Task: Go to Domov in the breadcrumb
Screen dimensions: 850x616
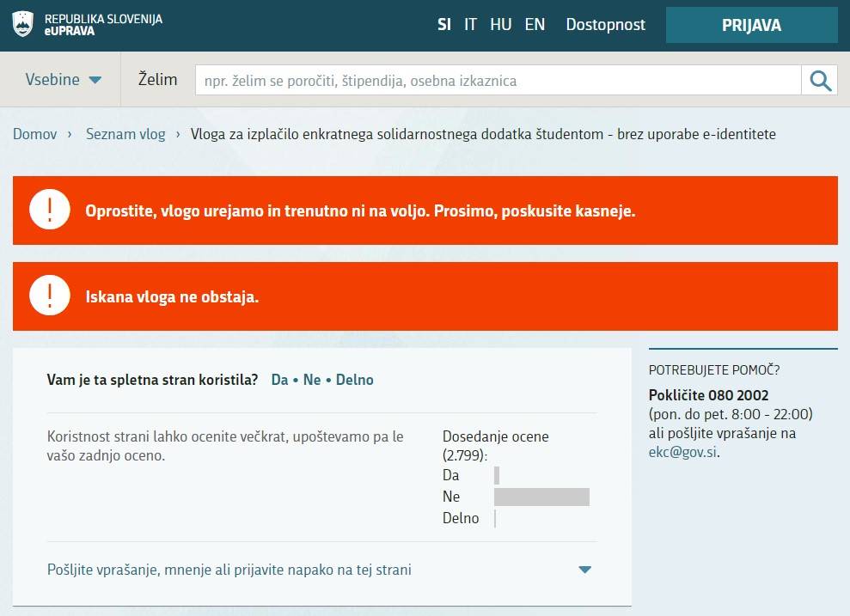Action: (x=34, y=134)
